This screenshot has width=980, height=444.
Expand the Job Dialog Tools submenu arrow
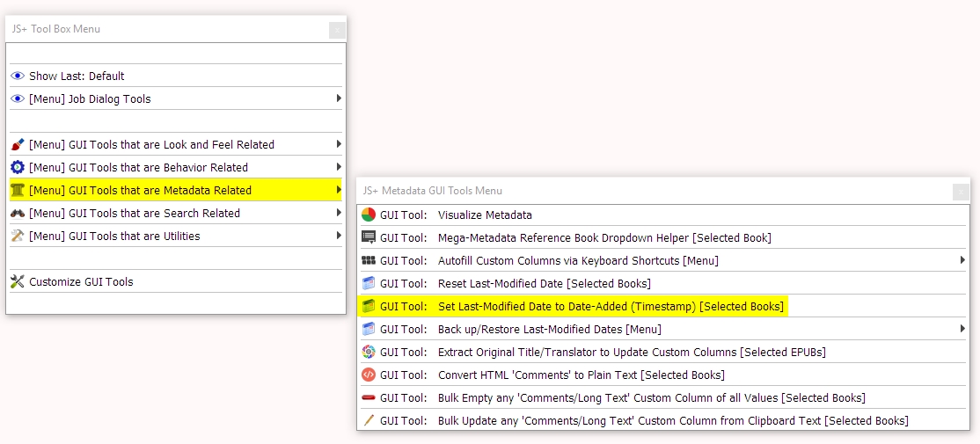click(x=338, y=98)
